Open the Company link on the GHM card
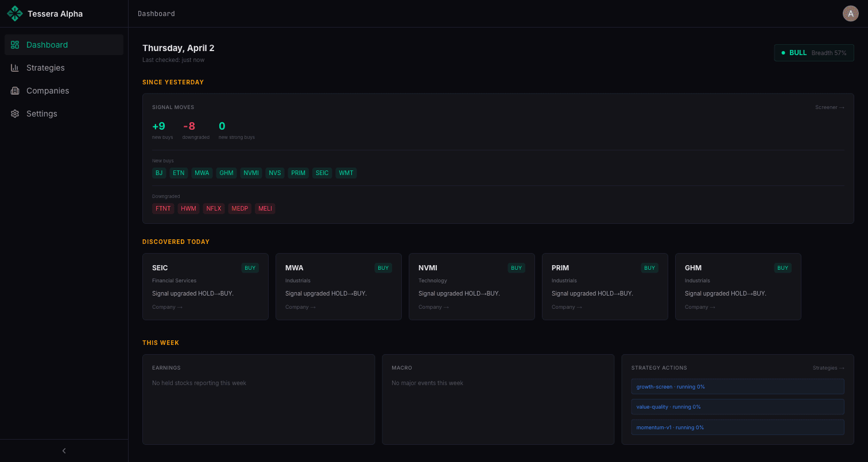The width and height of the screenshot is (868, 462). pyautogui.click(x=700, y=306)
